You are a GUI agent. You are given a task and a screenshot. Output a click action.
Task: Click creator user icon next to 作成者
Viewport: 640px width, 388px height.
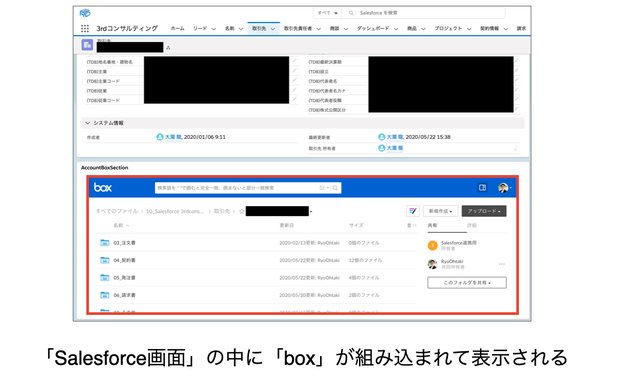(160, 137)
